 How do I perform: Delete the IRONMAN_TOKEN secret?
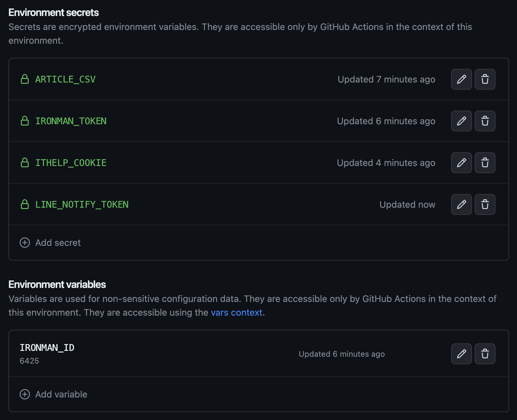click(485, 121)
